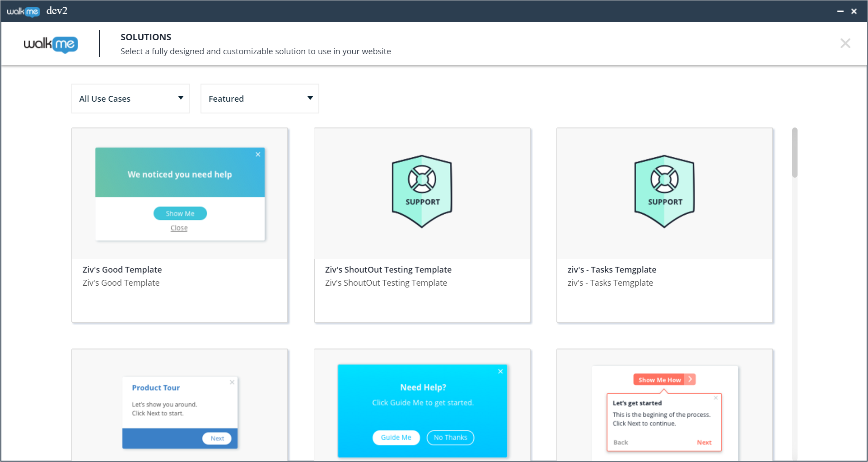868x462 pixels.
Task: Click the large X to exit the Solutions gallery
Action: click(845, 43)
